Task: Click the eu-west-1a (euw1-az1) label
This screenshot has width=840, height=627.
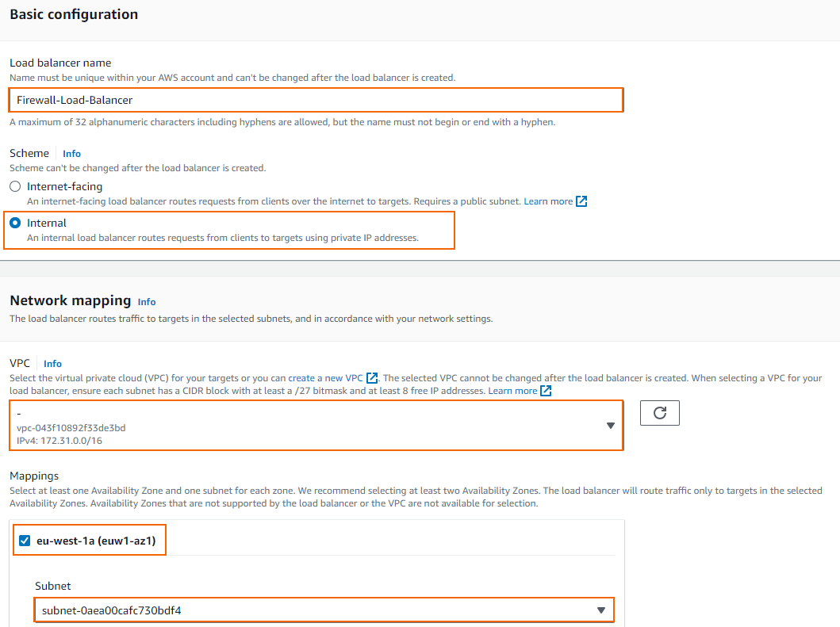Action: tap(96, 541)
